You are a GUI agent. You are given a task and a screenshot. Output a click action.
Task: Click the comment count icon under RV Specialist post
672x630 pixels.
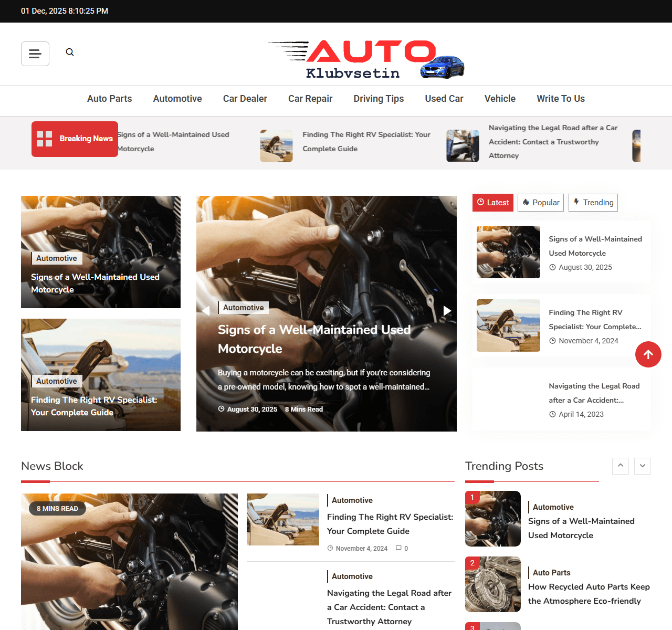coord(398,548)
